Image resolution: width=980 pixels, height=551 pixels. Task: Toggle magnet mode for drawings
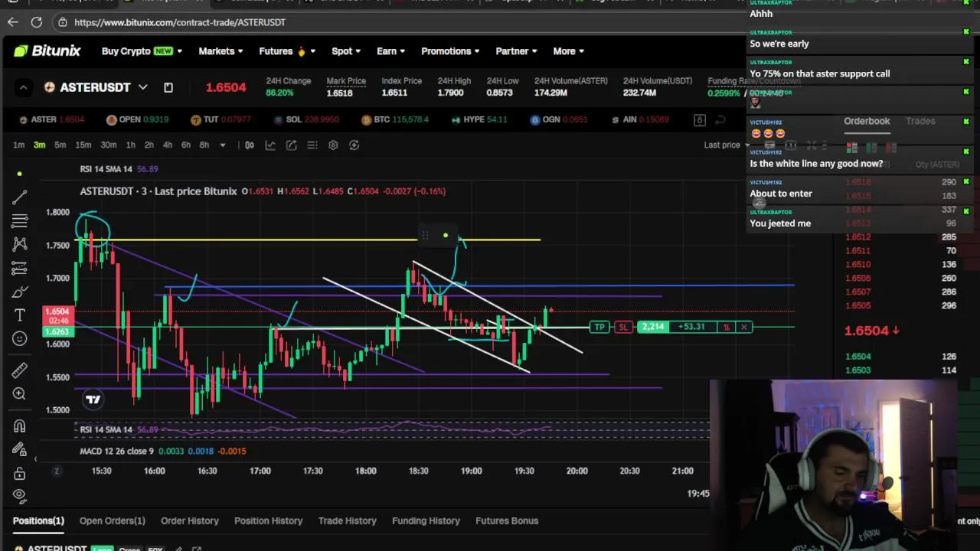[20, 426]
